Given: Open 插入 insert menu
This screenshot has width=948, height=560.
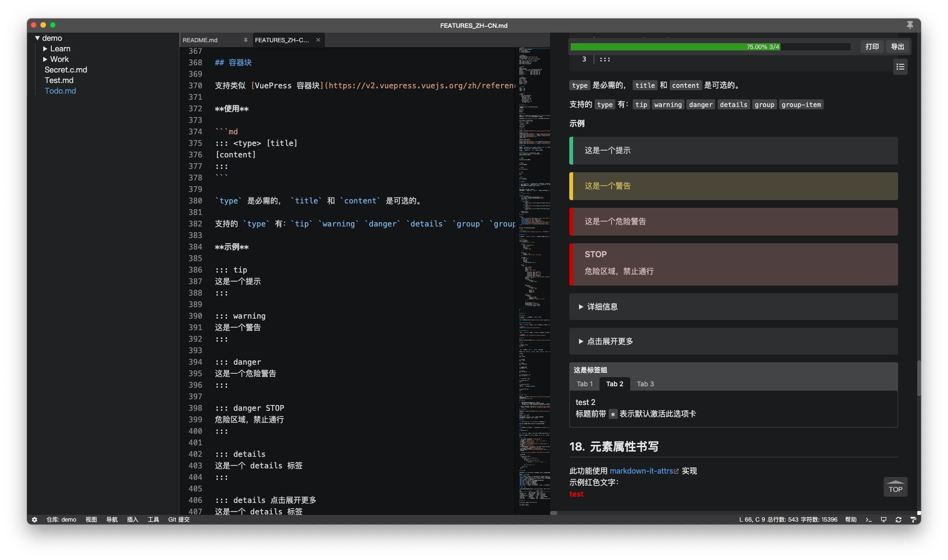Looking at the screenshot, I should tap(132, 519).
